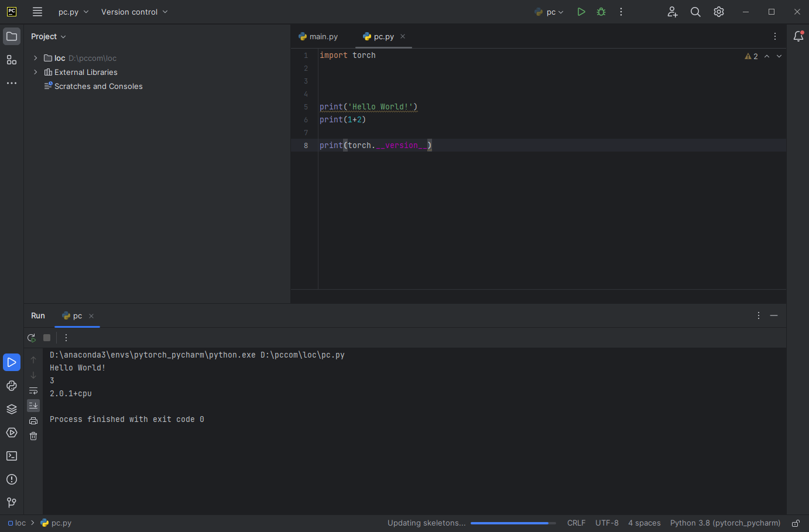Open the Python Packages tool window
Screen dimensions: 809x532
coord(12,409)
